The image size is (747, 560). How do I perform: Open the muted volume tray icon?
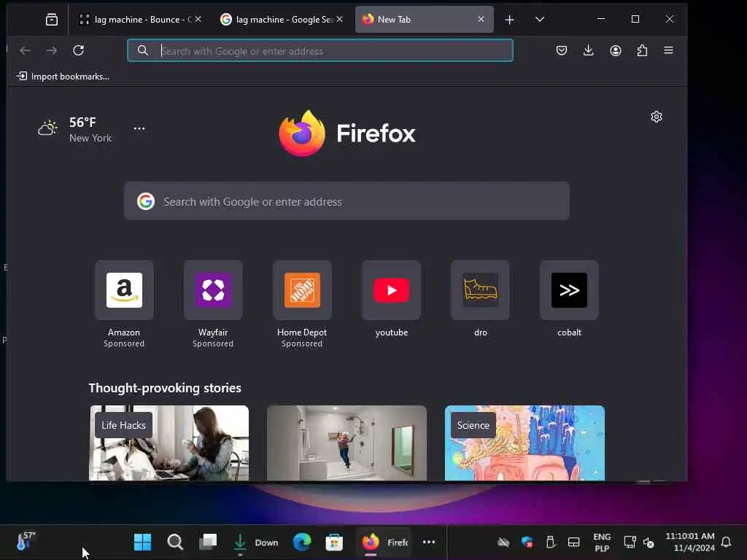point(649,542)
